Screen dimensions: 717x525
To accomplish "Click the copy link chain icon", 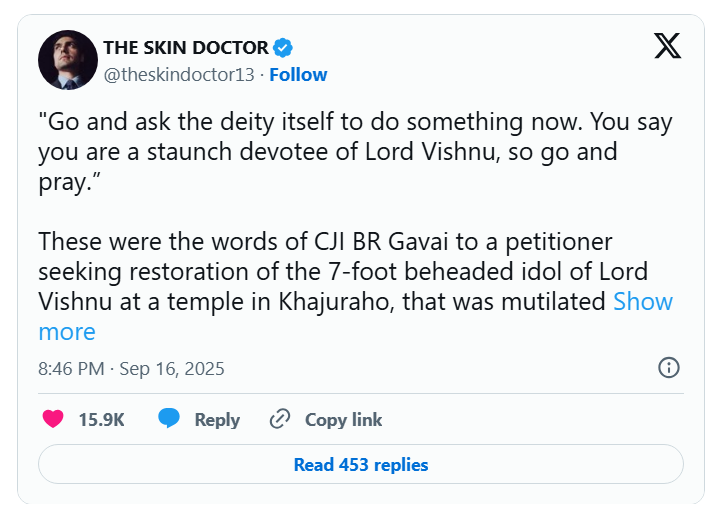I will coord(280,419).
